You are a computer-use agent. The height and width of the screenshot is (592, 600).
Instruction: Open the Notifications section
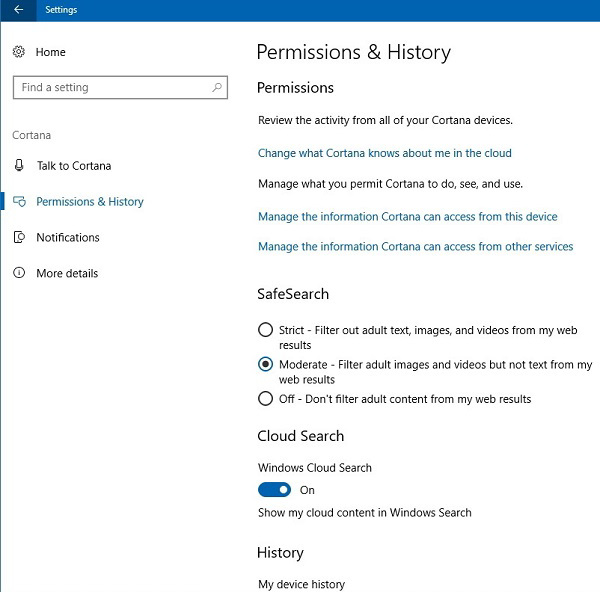(68, 238)
